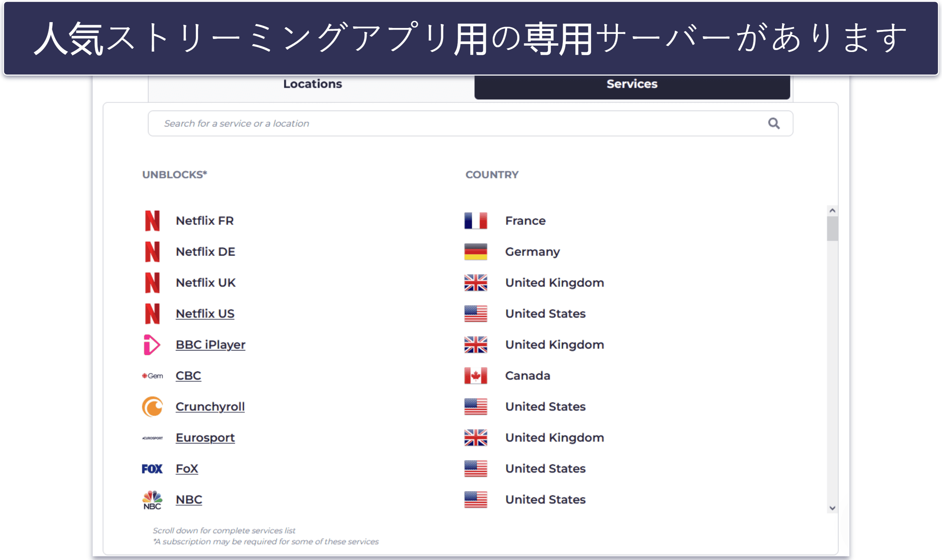Click the scrollbar up arrow
The height and width of the screenshot is (560, 942).
tap(832, 211)
